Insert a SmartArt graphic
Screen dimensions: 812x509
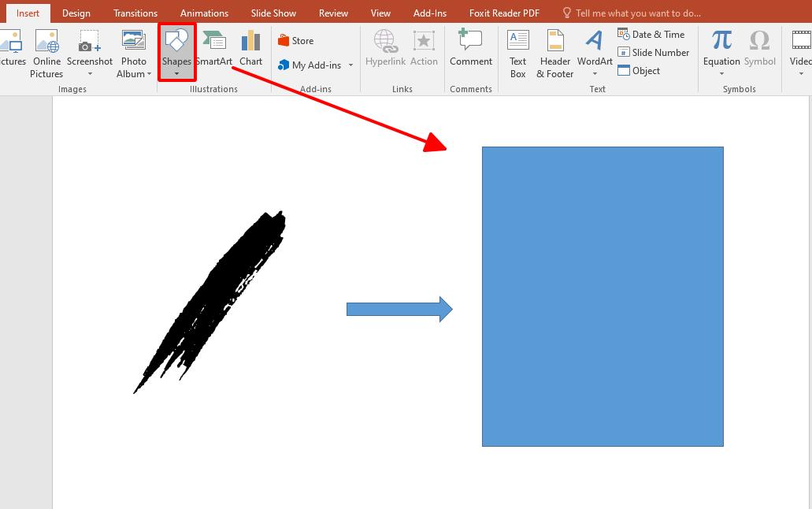click(213, 47)
